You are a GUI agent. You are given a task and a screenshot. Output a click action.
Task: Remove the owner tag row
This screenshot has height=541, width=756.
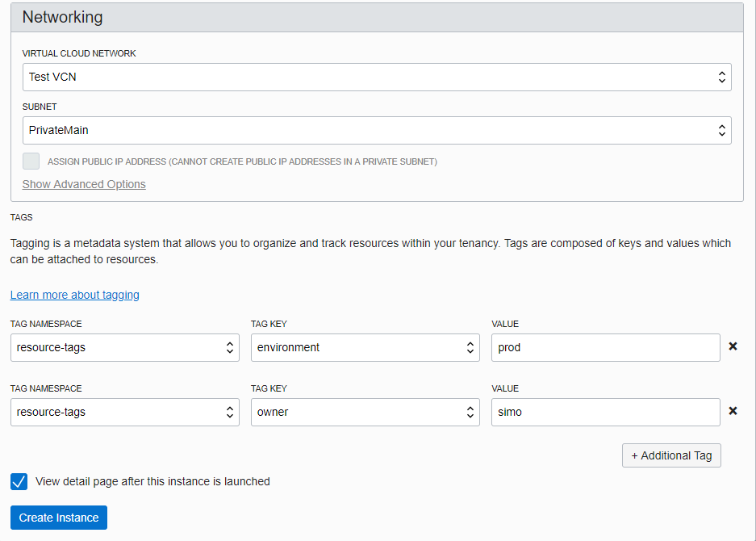pos(733,411)
